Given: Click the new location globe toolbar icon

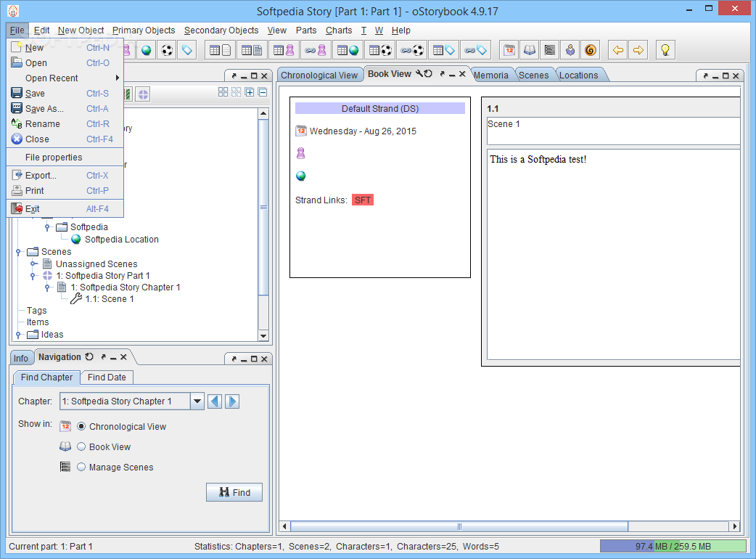Looking at the screenshot, I should pos(147,50).
